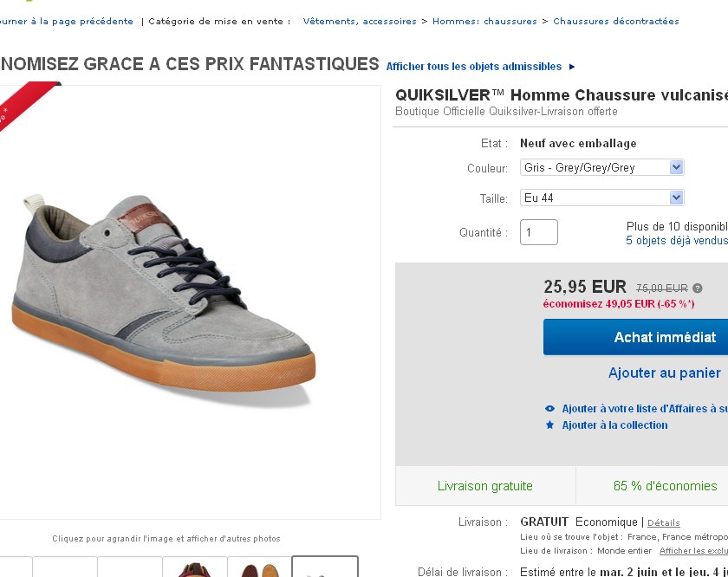Click Afficher tous les objets admissibles link

coord(474,67)
